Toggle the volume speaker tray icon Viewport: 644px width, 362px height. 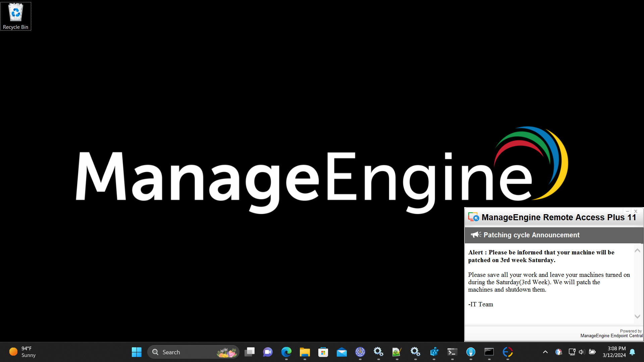(x=582, y=352)
